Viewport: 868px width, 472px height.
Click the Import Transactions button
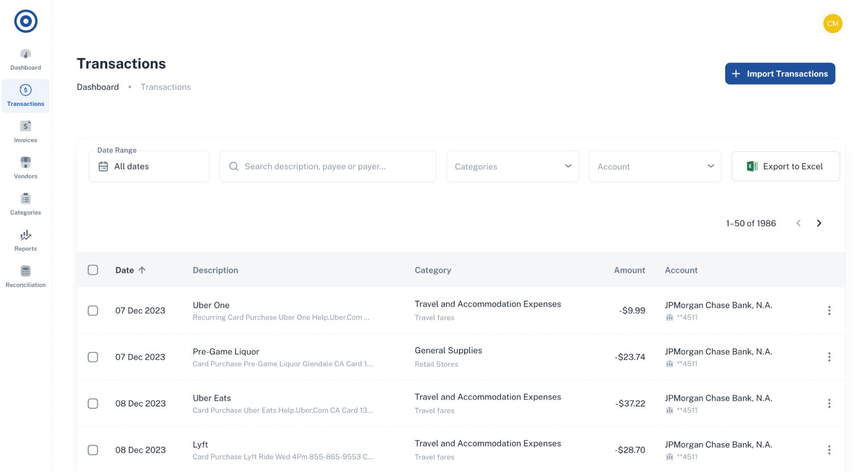point(780,73)
